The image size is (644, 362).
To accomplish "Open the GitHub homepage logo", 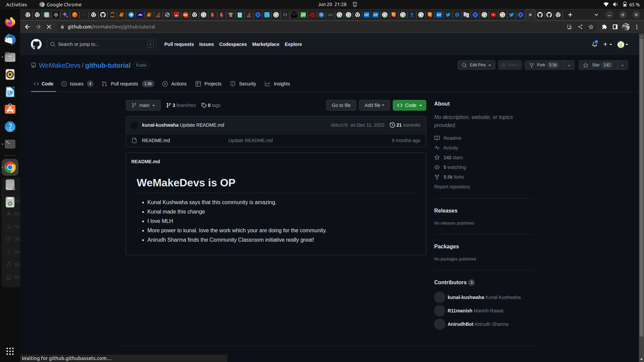I will 36,44.
